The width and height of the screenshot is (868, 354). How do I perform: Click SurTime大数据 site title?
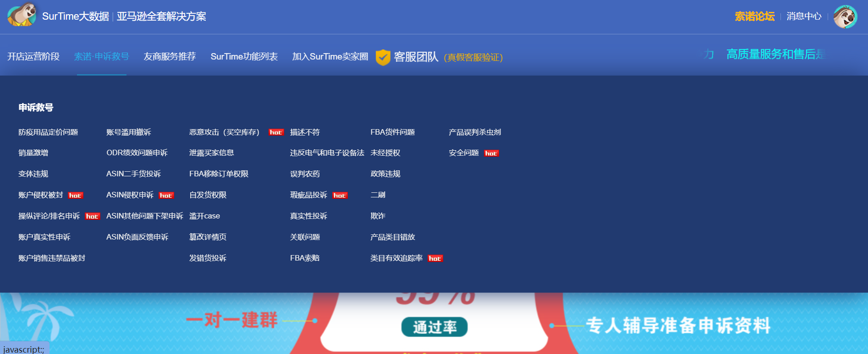click(76, 16)
